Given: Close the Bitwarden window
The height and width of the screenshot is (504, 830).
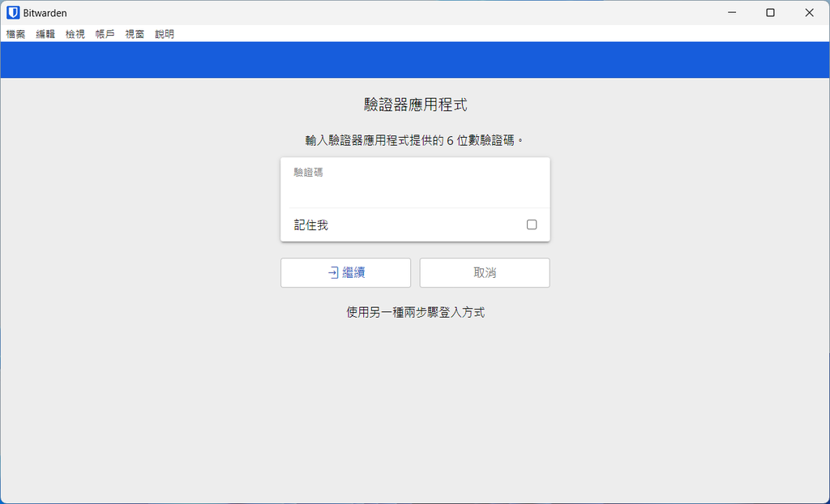Looking at the screenshot, I should tap(810, 13).
